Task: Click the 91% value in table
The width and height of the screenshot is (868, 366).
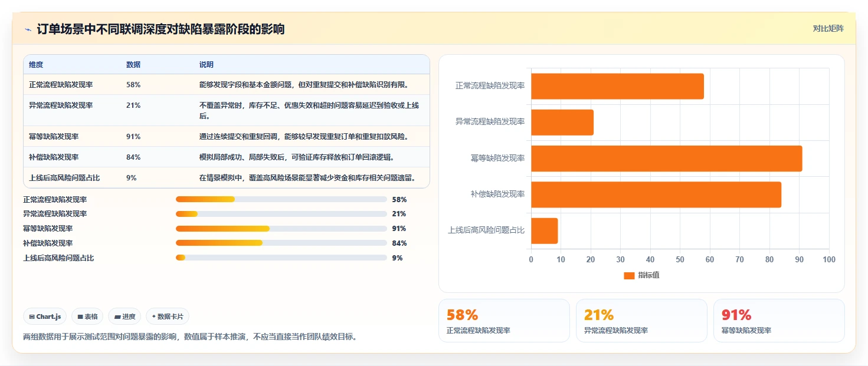Action: coord(133,137)
